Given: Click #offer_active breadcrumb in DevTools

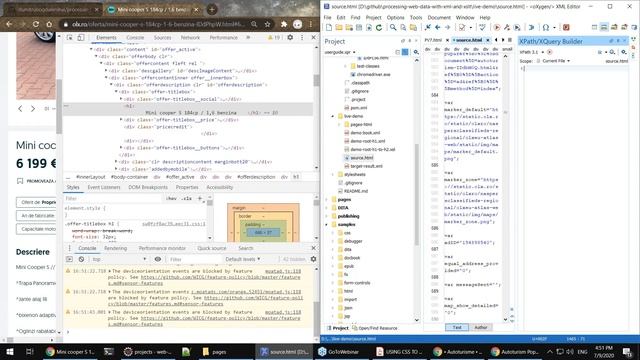Looking at the screenshot, I should pos(180,177).
